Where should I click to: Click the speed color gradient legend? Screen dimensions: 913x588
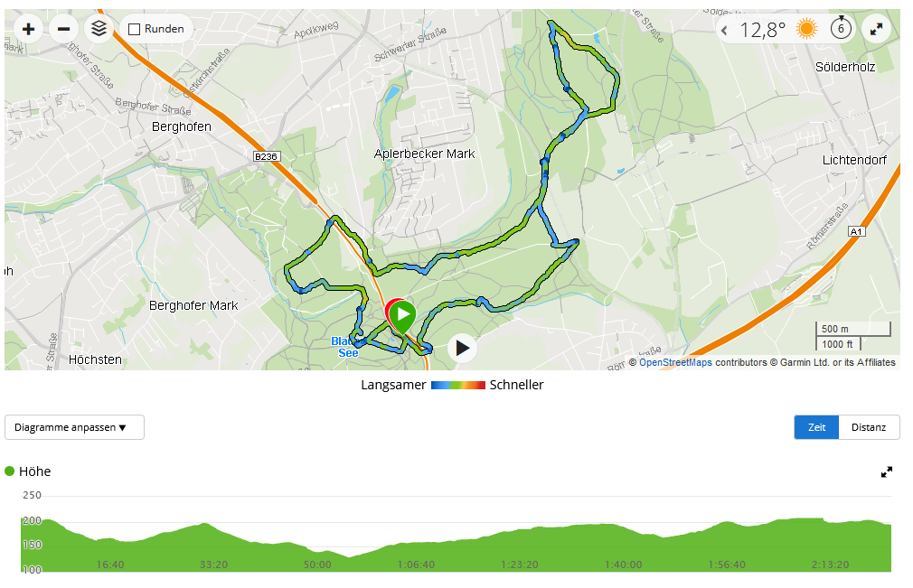click(457, 385)
